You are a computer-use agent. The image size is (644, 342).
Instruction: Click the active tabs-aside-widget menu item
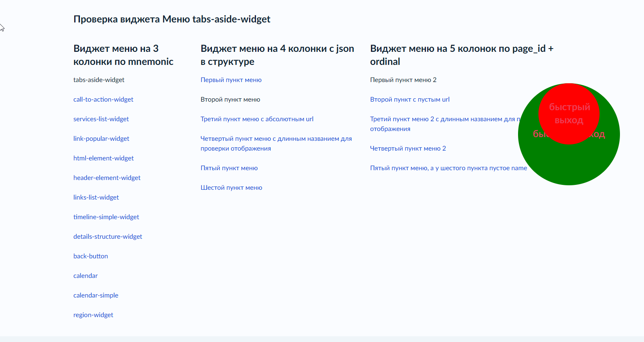[x=99, y=80]
